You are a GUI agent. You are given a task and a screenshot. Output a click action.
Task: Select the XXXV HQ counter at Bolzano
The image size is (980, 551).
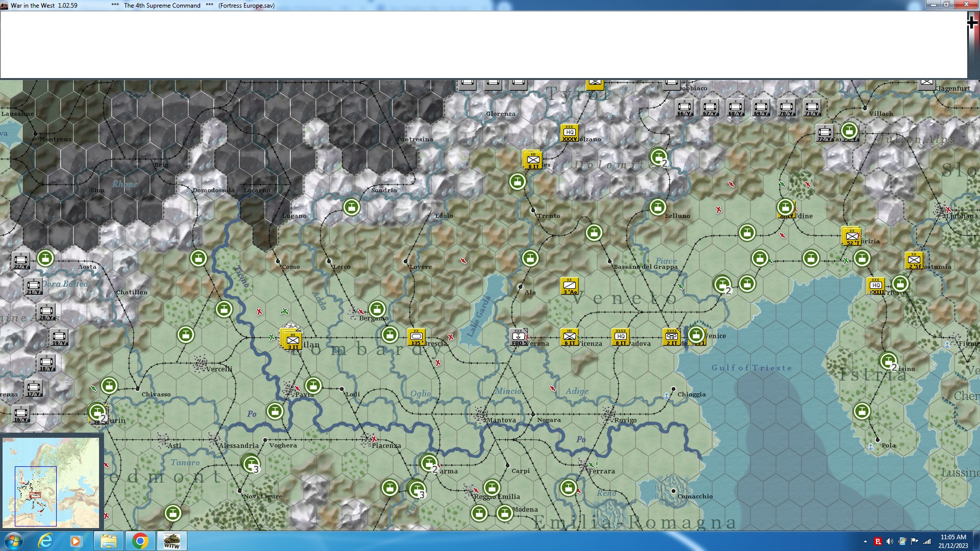569,133
